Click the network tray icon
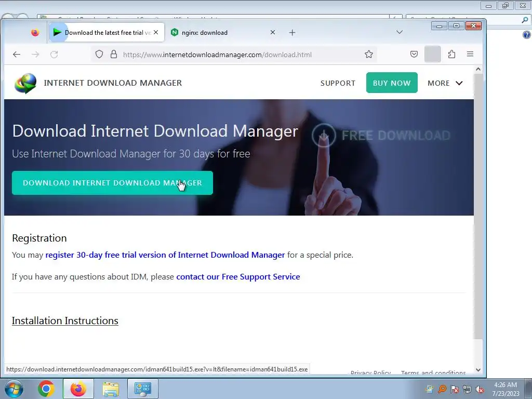This screenshot has width=532, height=399. [467, 389]
